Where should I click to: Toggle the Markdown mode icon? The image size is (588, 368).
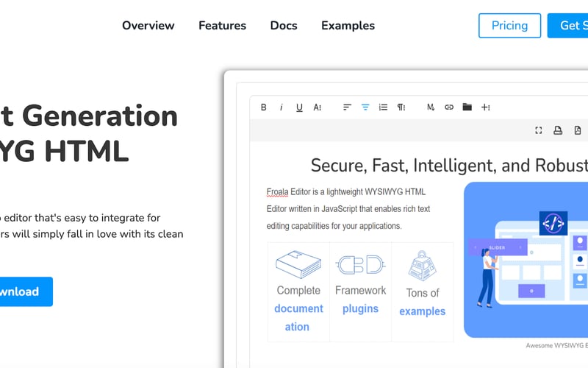click(x=431, y=107)
